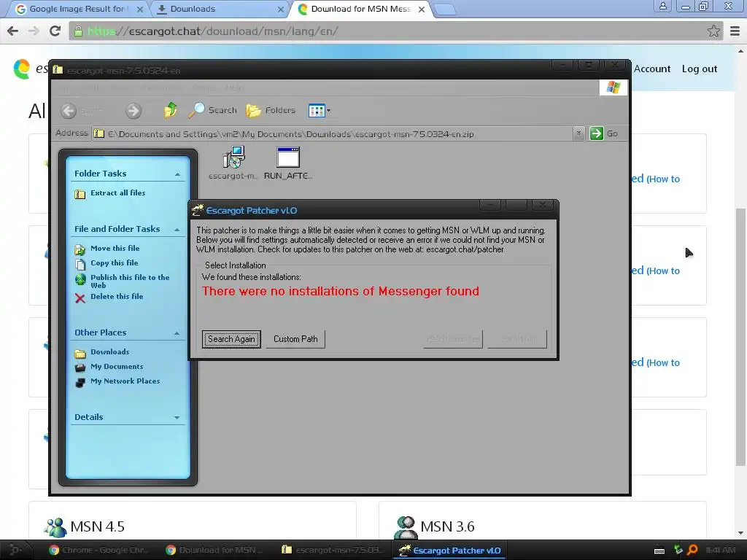This screenshot has width=747, height=560.
Task: Collapse the File and Folder Tasks section
Action: point(177,230)
